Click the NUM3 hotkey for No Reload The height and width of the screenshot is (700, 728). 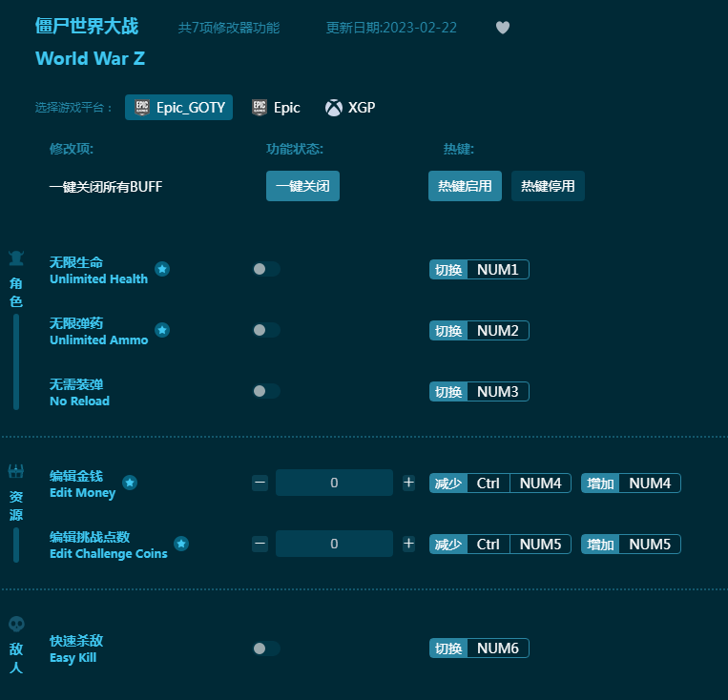[x=498, y=392]
